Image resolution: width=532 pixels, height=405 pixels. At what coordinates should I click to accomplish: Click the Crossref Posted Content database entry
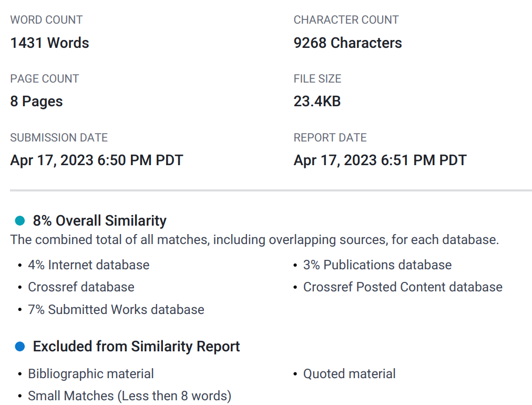point(403,287)
